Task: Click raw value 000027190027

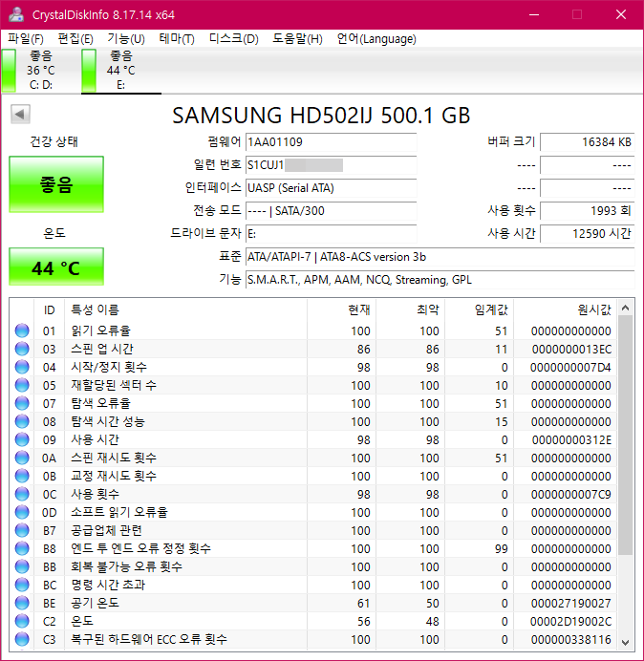Action: click(571, 603)
